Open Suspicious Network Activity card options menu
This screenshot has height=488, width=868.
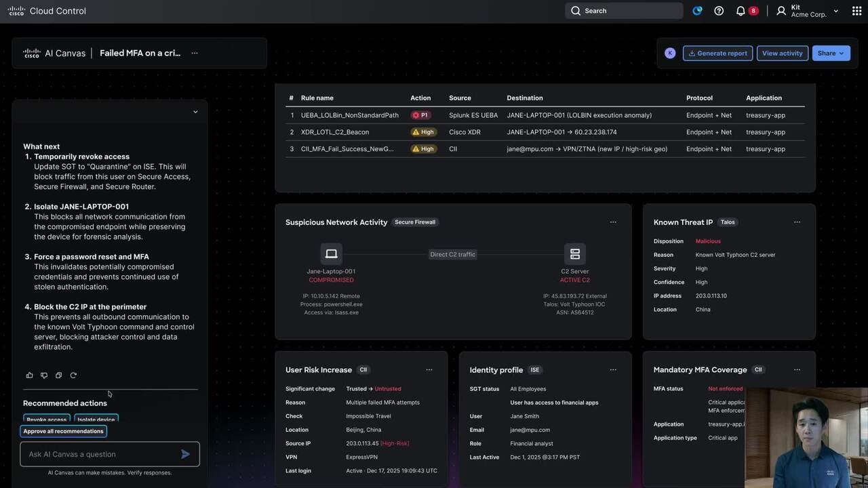click(x=613, y=222)
